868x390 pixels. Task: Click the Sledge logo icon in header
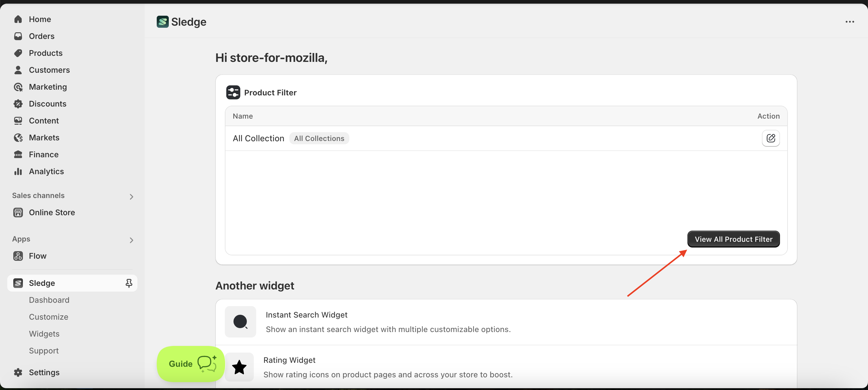[162, 22]
